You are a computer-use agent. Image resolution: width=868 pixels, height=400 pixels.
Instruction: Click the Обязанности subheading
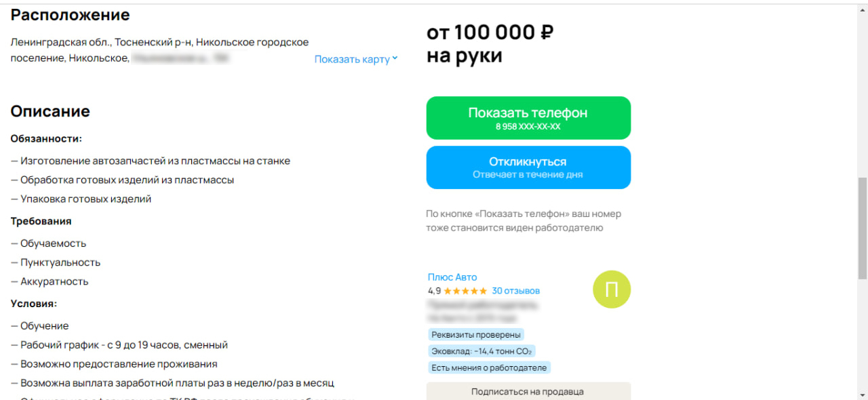(x=46, y=138)
